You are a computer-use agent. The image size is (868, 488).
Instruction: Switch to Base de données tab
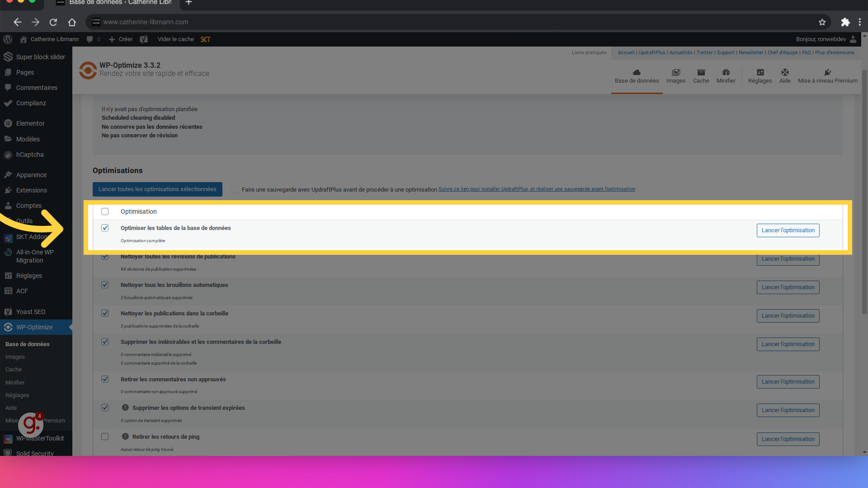(x=637, y=76)
